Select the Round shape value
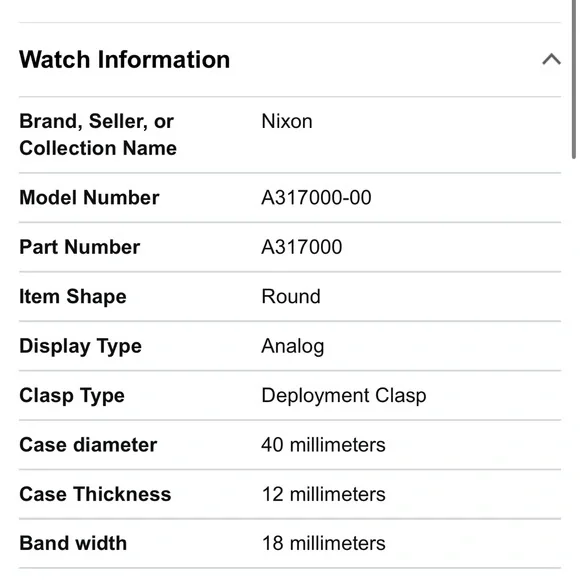The height and width of the screenshot is (580, 580). [x=291, y=297]
